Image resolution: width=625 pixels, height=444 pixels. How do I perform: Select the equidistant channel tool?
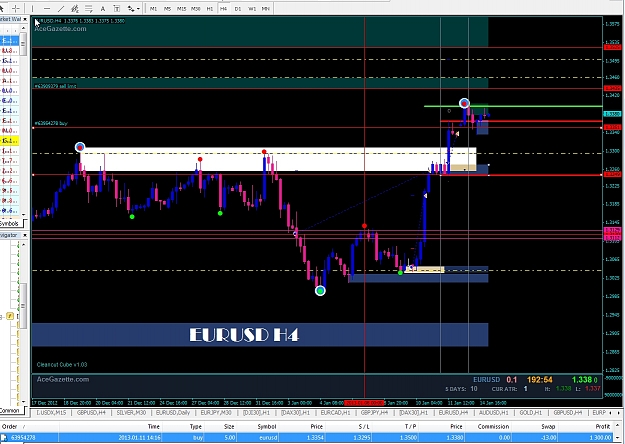click(x=75, y=8)
